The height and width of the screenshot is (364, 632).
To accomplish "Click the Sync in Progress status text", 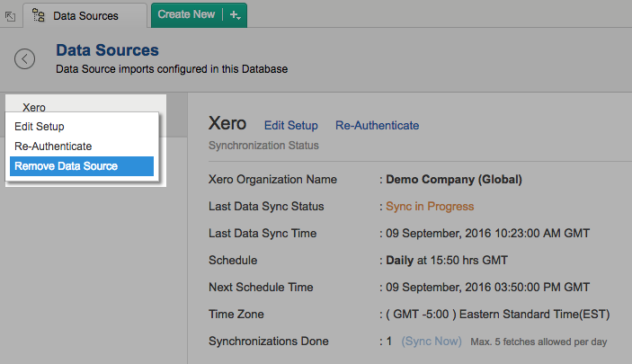I will [x=430, y=207].
